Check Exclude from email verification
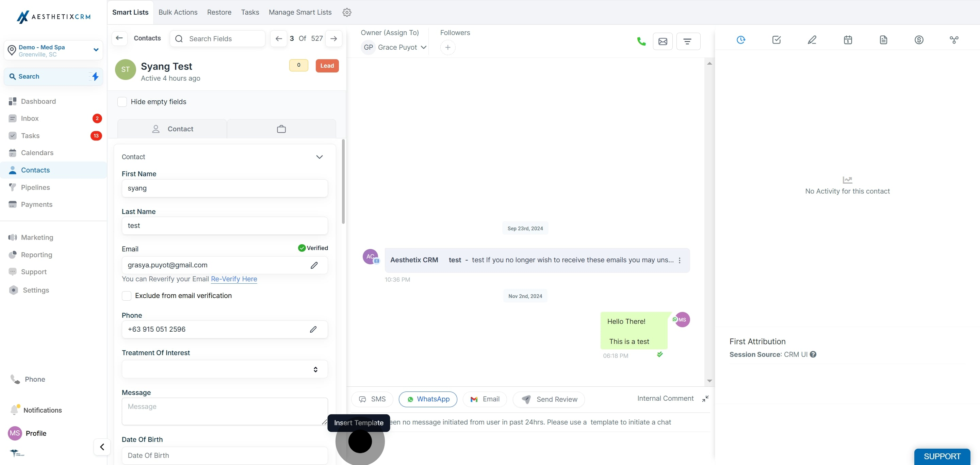The width and height of the screenshot is (980, 465). (x=127, y=295)
